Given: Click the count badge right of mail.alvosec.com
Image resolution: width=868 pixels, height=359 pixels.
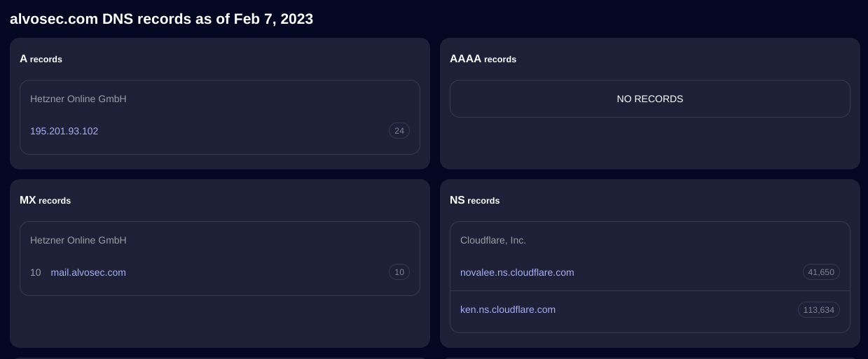Looking at the screenshot, I should click(x=399, y=272).
